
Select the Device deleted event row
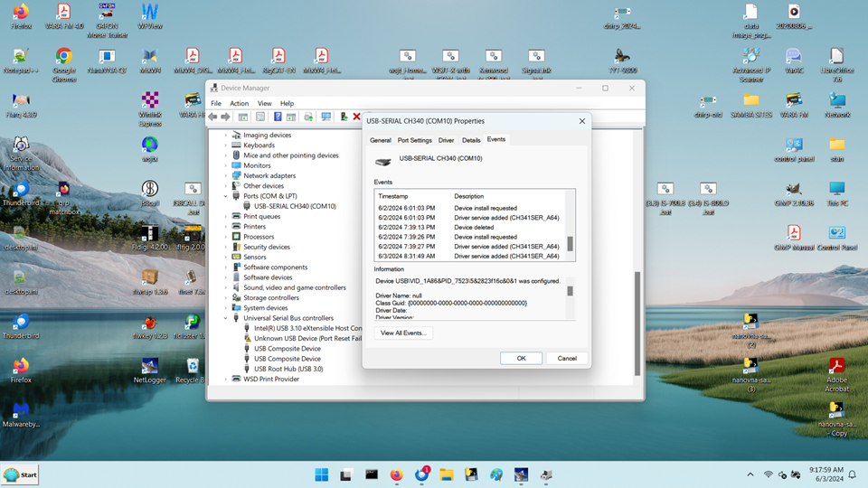click(x=469, y=228)
